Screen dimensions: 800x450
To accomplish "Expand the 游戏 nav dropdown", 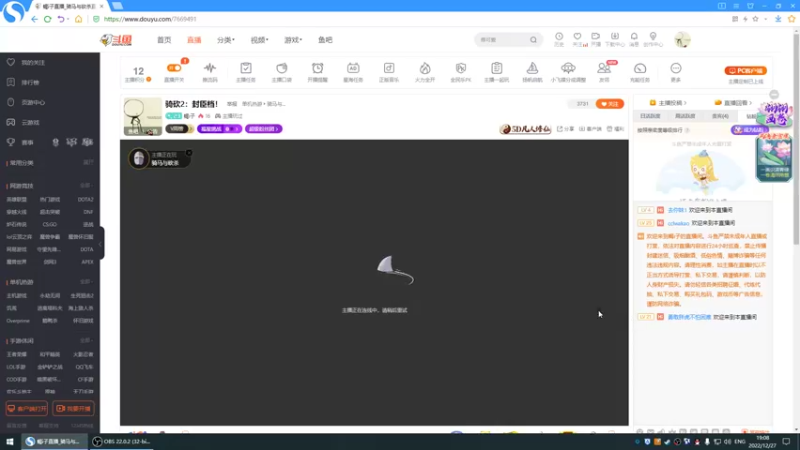I will pos(293,40).
